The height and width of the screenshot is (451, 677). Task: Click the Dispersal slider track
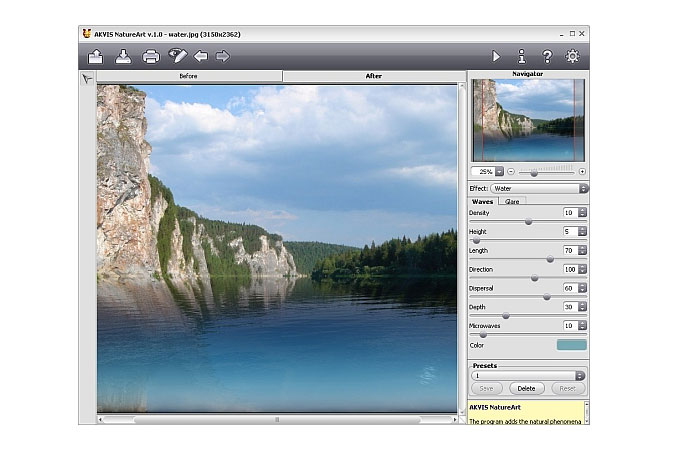(x=527, y=297)
